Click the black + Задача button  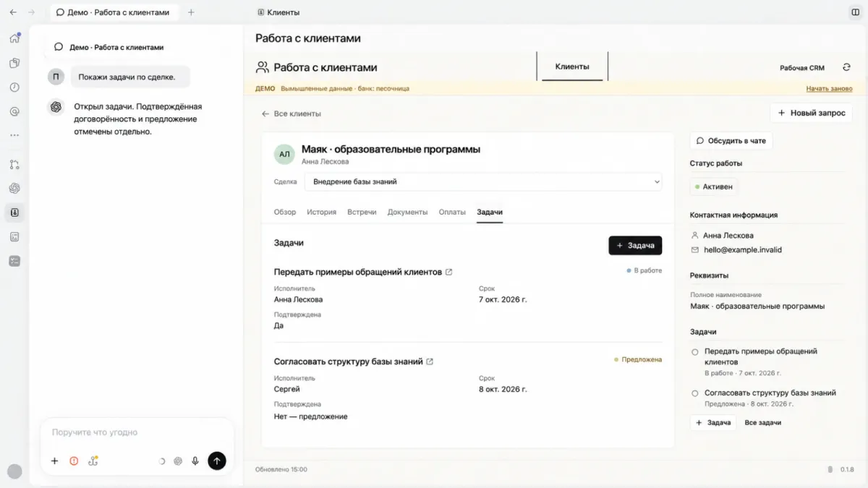click(635, 245)
